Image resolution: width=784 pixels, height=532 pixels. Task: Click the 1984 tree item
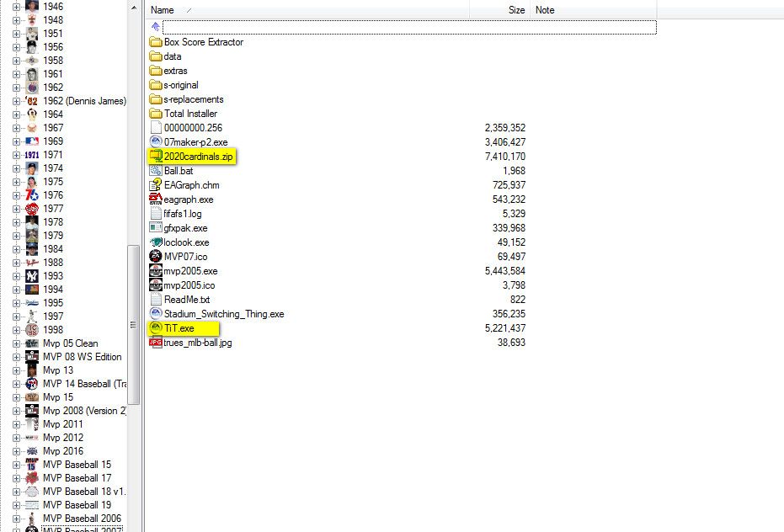pos(53,249)
